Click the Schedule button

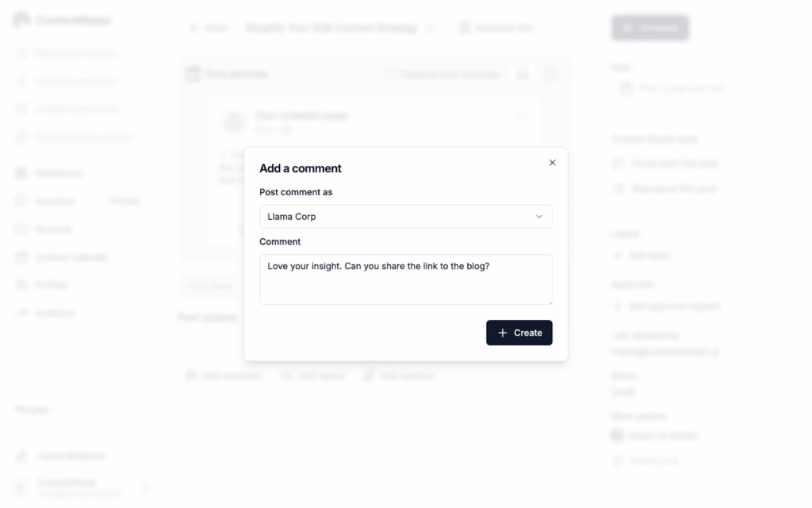[x=649, y=28]
